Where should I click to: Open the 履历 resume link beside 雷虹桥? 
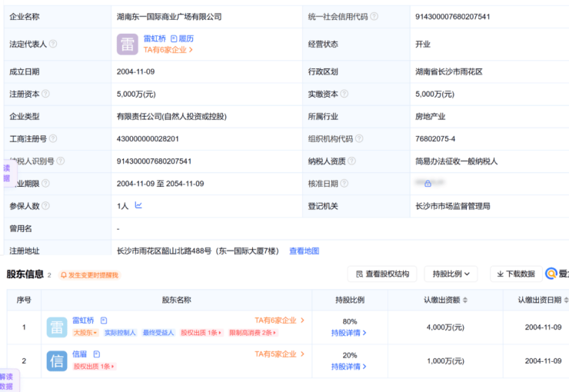coord(182,38)
